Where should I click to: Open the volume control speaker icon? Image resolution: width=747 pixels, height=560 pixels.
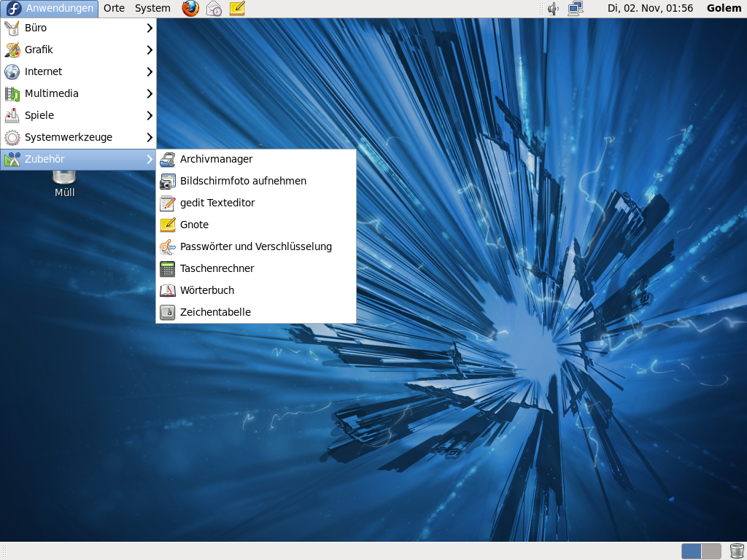(553, 9)
